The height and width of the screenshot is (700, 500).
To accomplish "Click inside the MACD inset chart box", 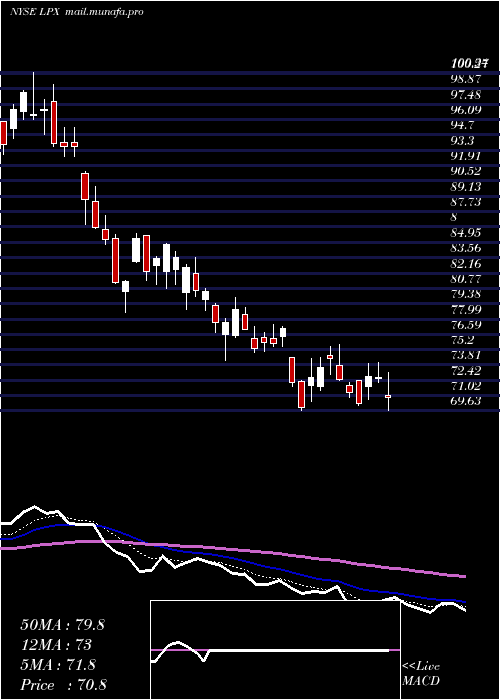I will pos(275,650).
